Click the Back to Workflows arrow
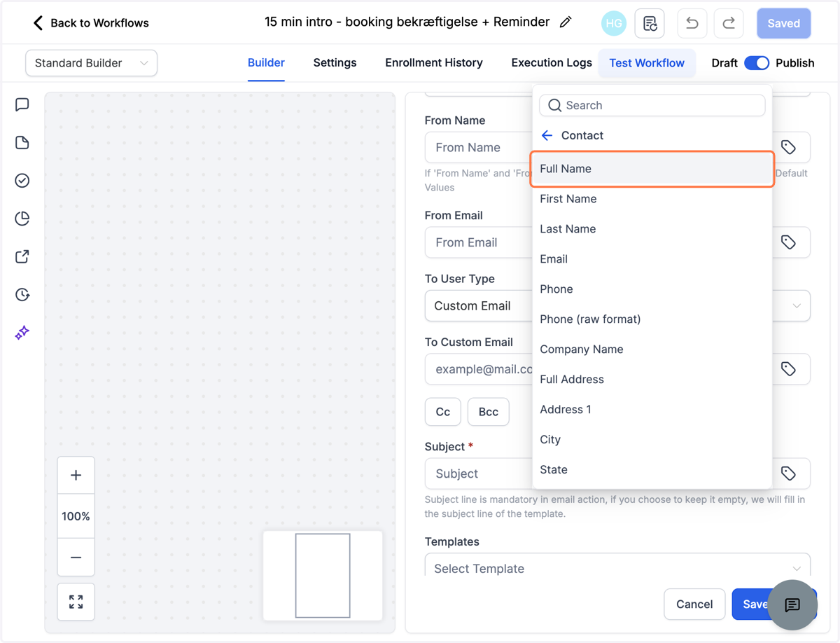The width and height of the screenshot is (840, 643). [x=38, y=23]
